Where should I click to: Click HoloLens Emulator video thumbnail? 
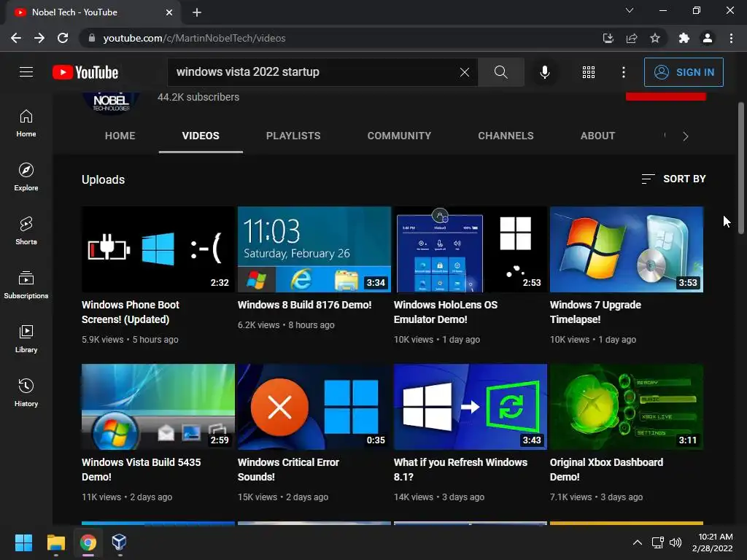coord(471,249)
